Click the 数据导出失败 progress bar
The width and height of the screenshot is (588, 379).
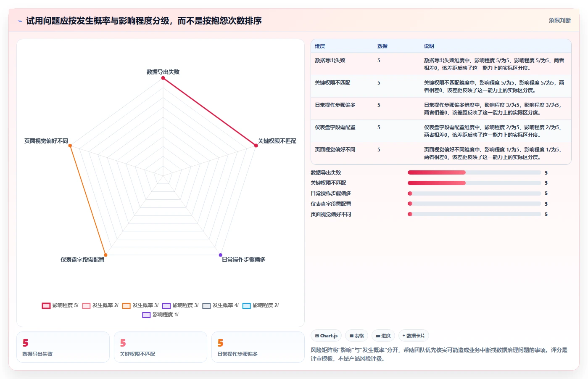[475, 172]
